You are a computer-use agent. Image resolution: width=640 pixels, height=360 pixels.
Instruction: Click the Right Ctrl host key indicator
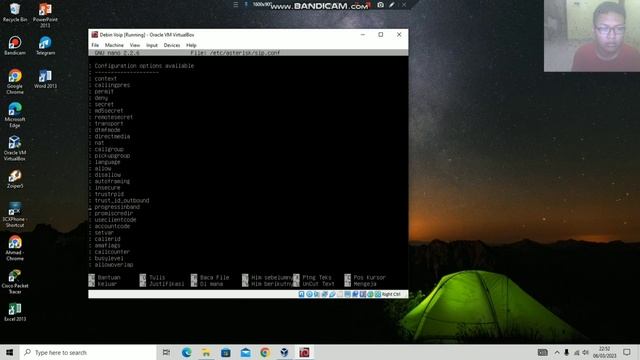pos(391,294)
